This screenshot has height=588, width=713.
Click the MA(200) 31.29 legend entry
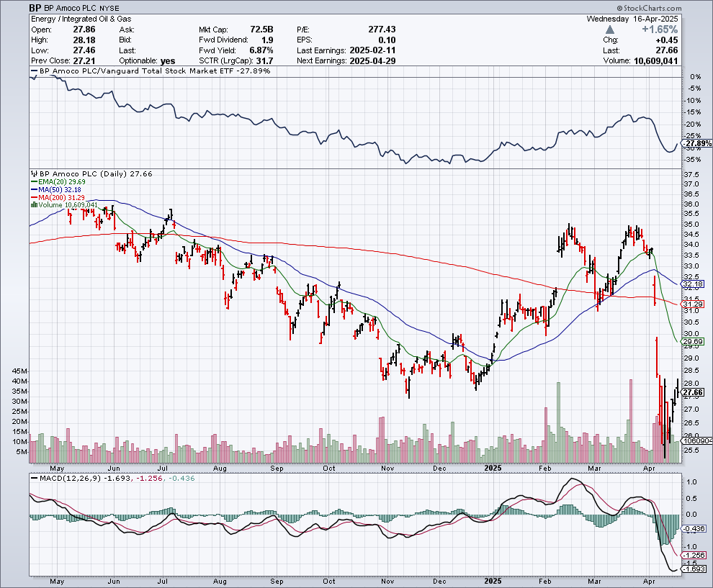click(x=58, y=197)
